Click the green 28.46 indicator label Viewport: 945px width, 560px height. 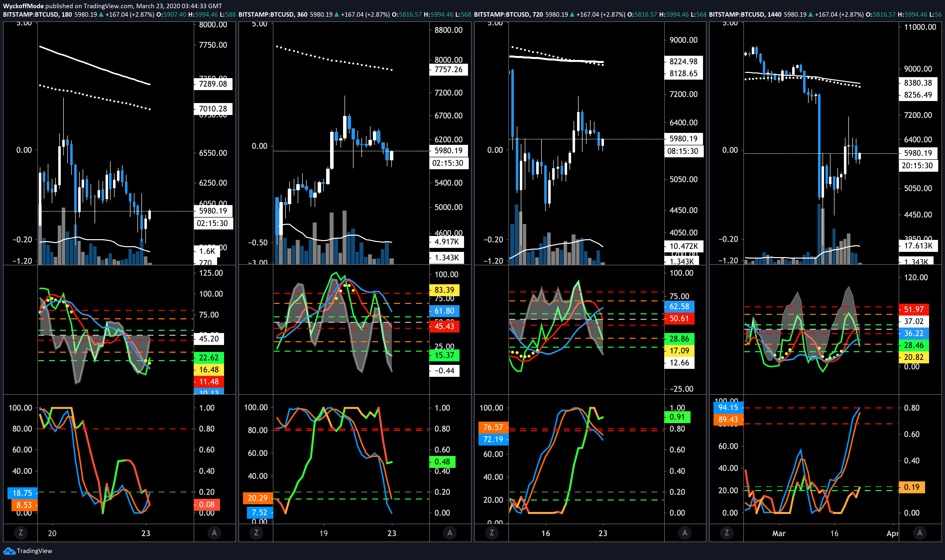914,345
